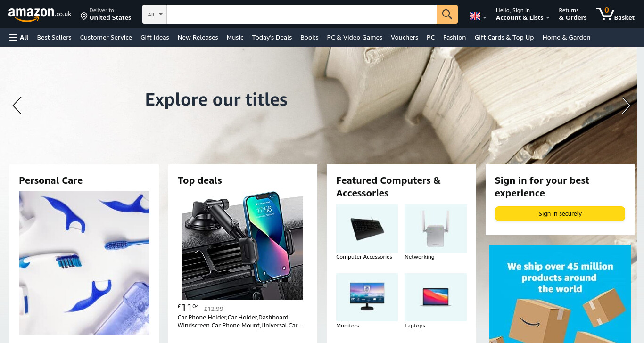
Task: Expand the search category All dropdown
Action: (x=155, y=14)
